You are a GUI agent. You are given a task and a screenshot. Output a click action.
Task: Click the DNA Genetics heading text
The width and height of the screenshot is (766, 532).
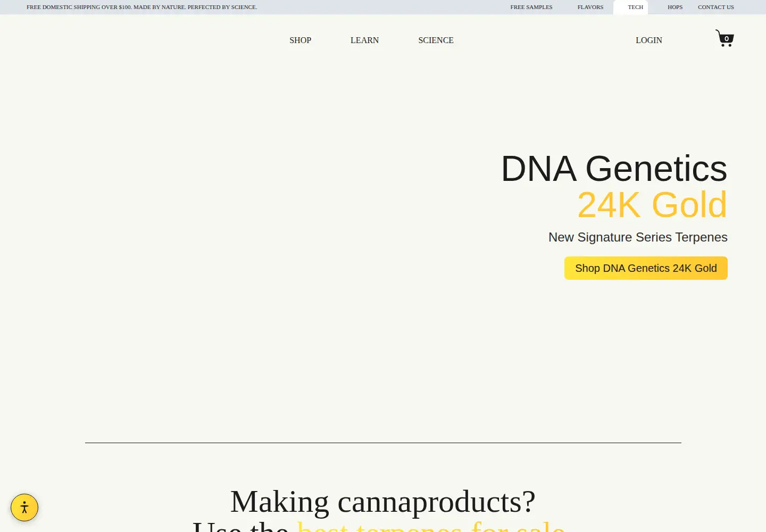pos(614,169)
